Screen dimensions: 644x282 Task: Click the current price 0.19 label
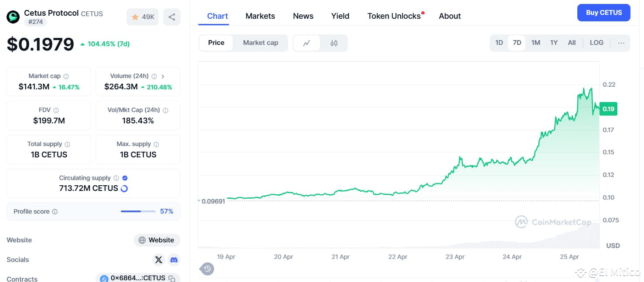[608, 109]
